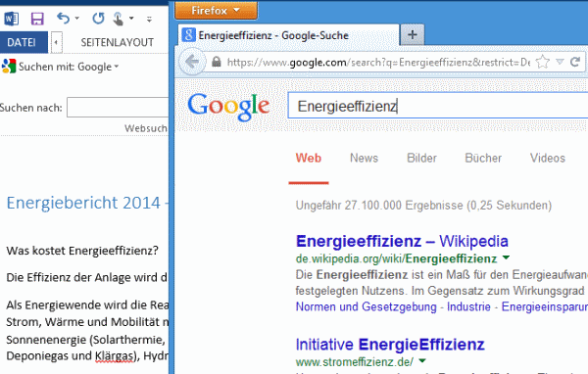Open touch mode dropdown arrow

(131, 18)
